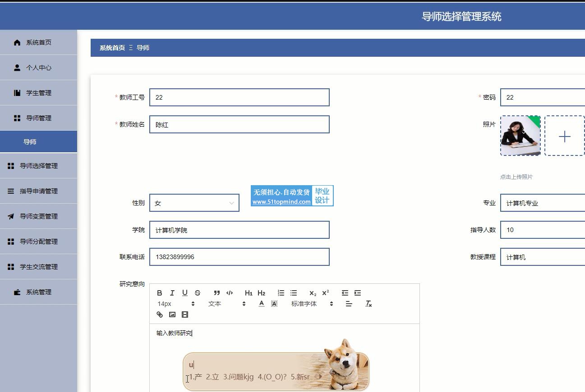Viewport: 585px width, 392px height.
Task: Expand the 标准字体 font family dropdown
Action: (x=312, y=304)
